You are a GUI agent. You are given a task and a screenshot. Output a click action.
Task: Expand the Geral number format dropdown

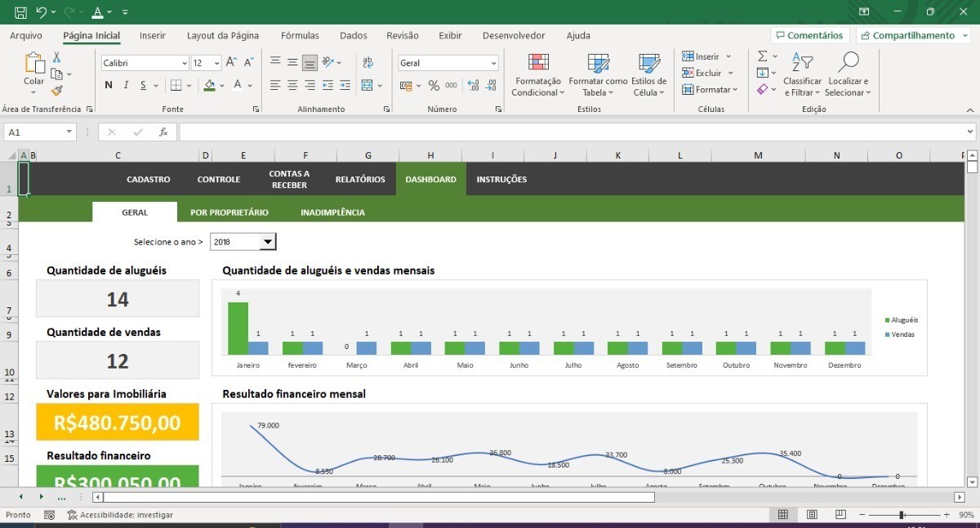pos(493,63)
